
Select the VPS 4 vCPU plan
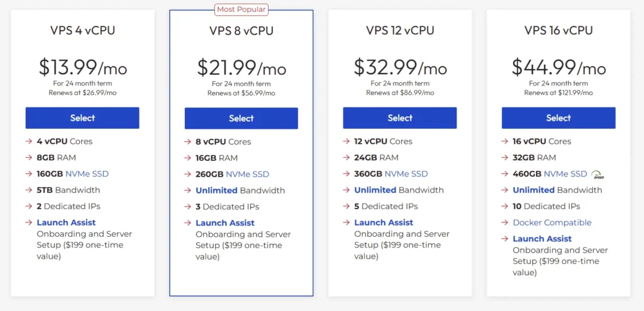[82, 117]
